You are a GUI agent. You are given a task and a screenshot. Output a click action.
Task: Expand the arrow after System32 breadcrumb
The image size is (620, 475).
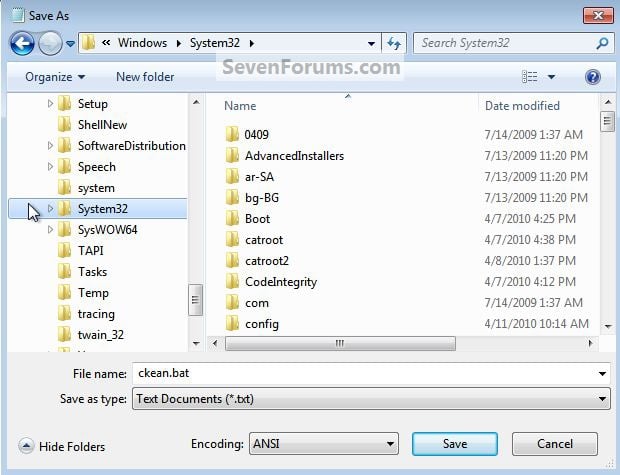[x=252, y=43]
